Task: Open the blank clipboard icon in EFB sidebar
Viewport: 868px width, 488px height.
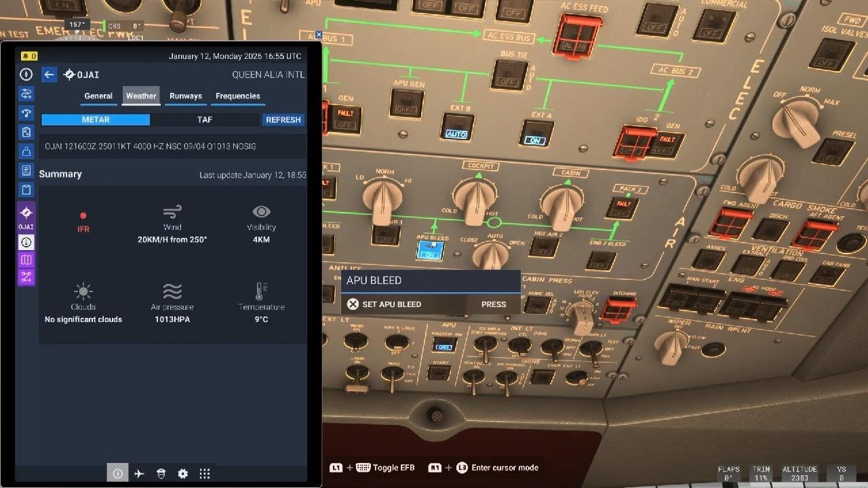Action: pyautogui.click(x=26, y=189)
